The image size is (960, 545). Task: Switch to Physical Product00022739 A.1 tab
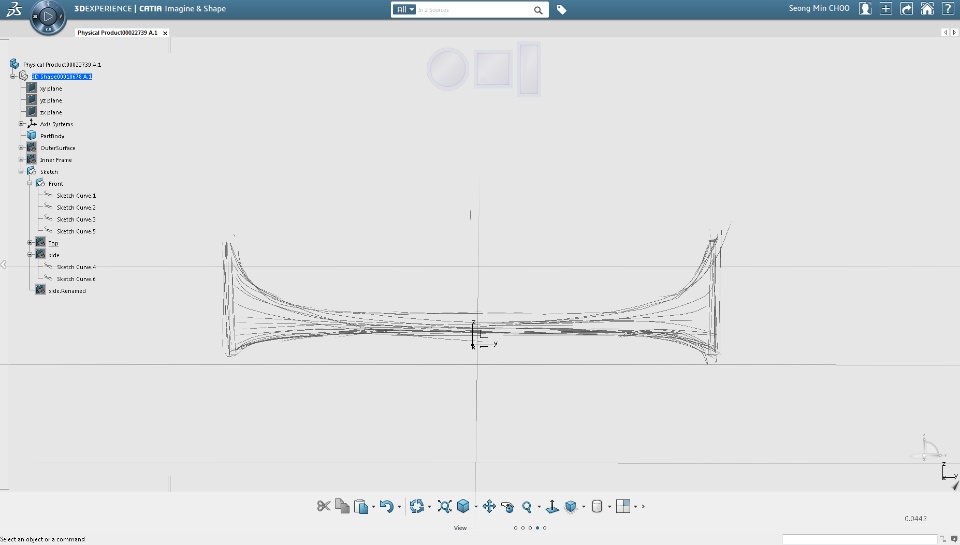point(117,32)
